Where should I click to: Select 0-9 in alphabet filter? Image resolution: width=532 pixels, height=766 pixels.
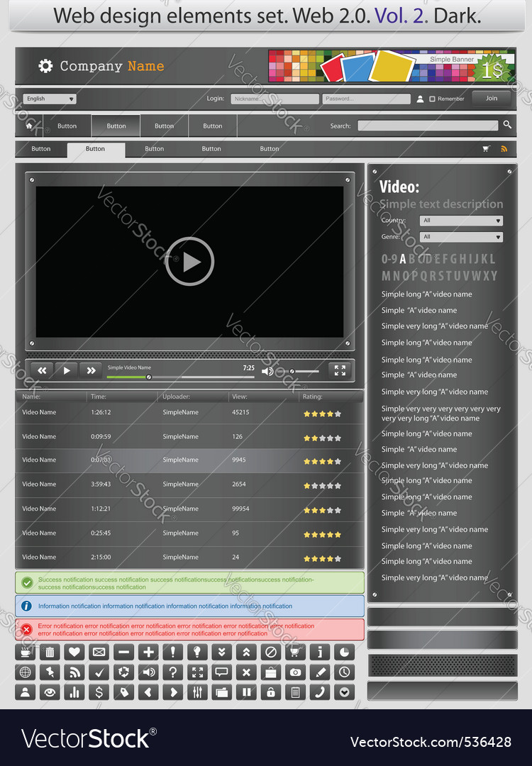coord(389,259)
